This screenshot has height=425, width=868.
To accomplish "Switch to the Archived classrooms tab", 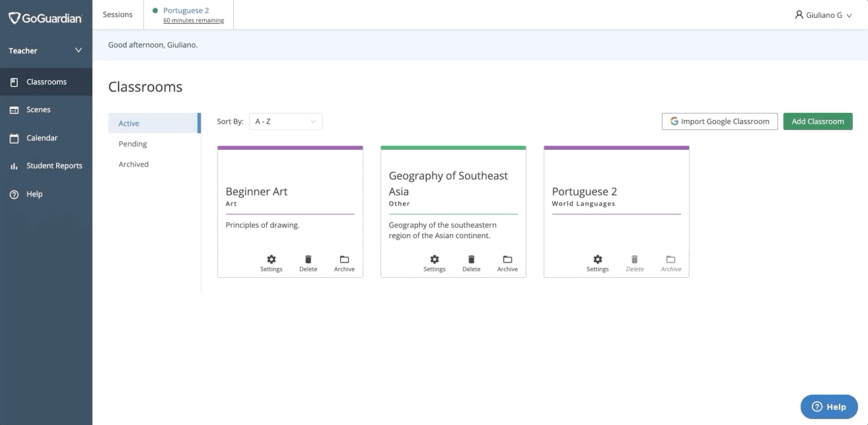I will pos(133,164).
